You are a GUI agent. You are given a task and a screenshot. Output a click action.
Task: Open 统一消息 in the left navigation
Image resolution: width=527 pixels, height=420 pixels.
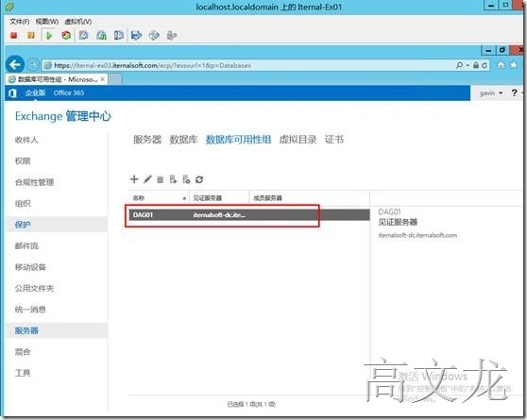tap(30, 310)
